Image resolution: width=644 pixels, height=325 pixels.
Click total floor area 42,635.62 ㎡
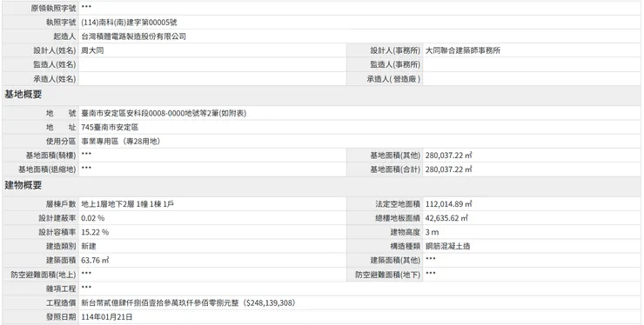click(x=446, y=218)
